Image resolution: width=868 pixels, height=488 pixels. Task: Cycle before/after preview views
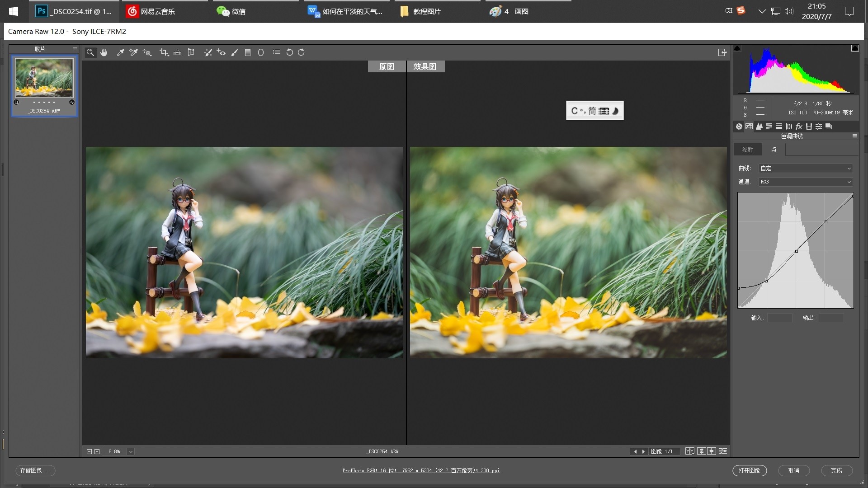coord(690,451)
